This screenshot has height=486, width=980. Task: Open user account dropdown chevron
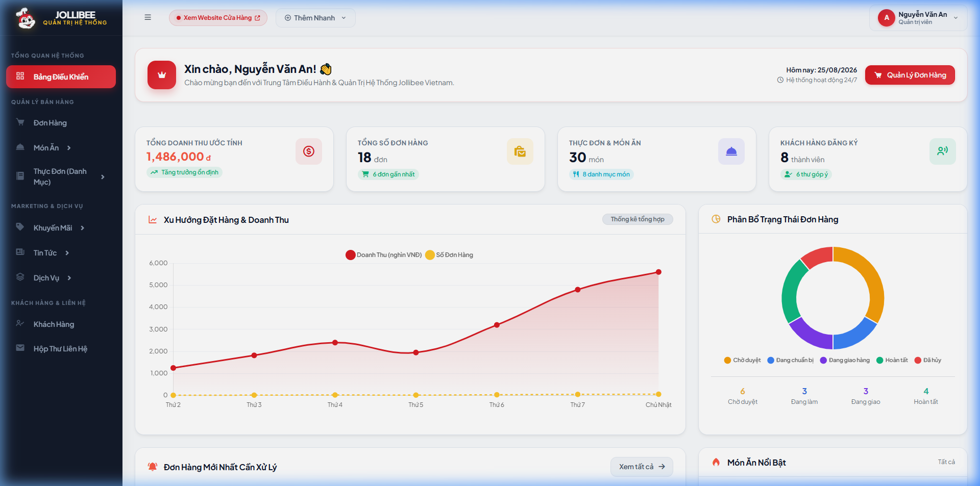tap(955, 18)
